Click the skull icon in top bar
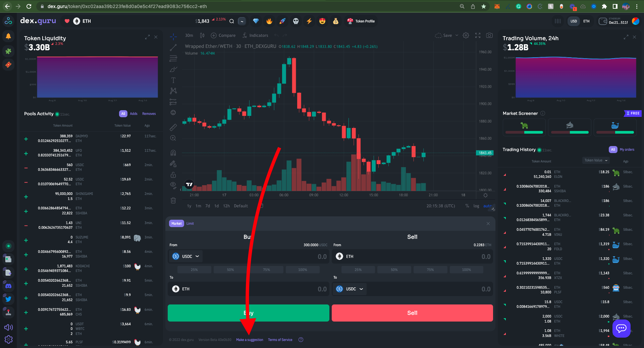Screen dimensions: 644x348 point(296,21)
